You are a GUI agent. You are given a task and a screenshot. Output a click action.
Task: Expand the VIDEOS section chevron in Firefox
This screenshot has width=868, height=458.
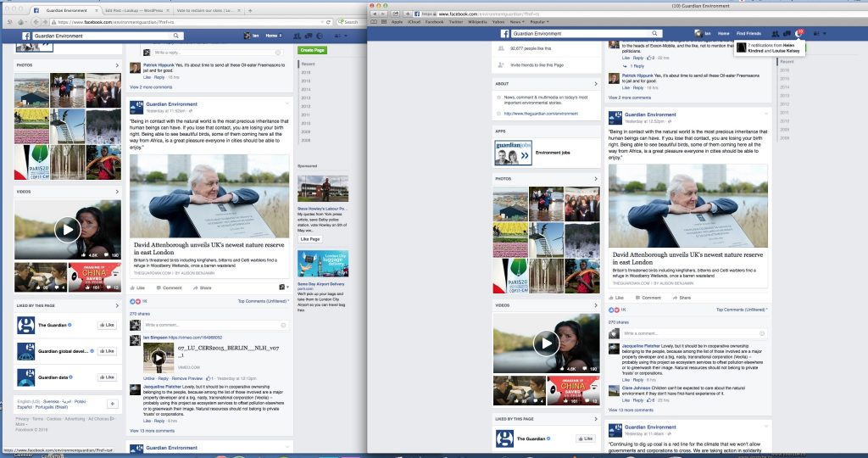coord(117,192)
